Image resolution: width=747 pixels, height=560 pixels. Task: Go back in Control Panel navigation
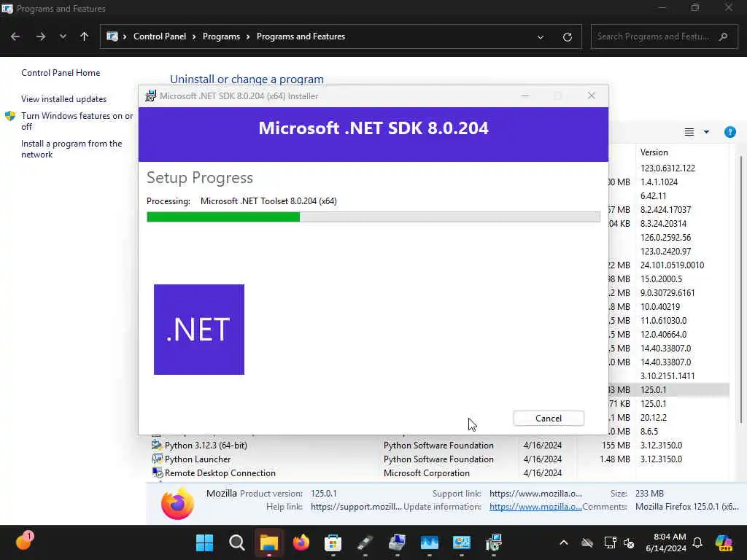click(x=15, y=36)
